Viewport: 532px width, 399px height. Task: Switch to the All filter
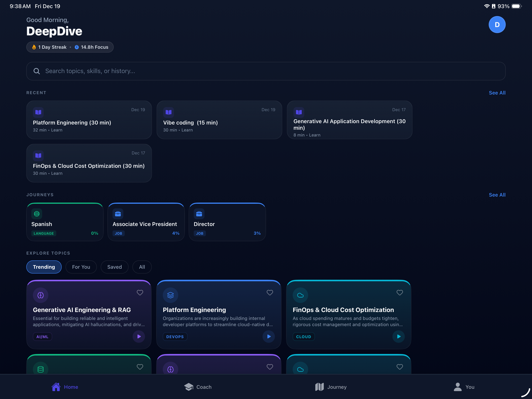[x=142, y=267]
